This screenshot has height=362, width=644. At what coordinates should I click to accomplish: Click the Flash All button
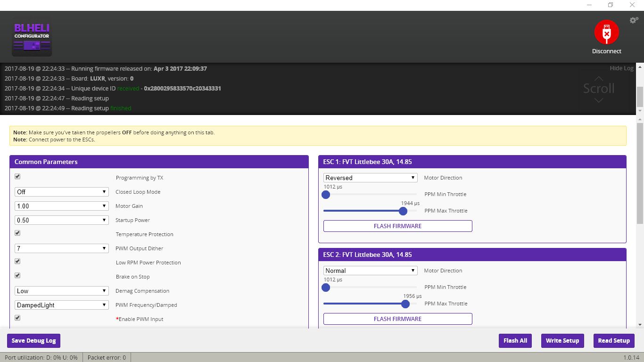click(515, 340)
